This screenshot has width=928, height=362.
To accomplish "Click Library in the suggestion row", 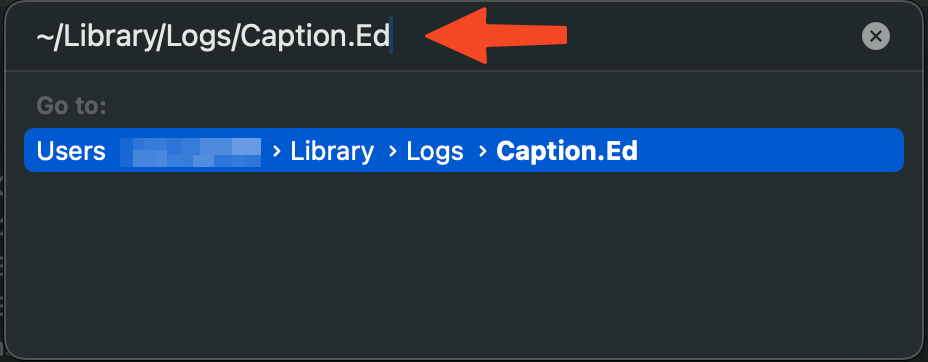I will point(332,151).
